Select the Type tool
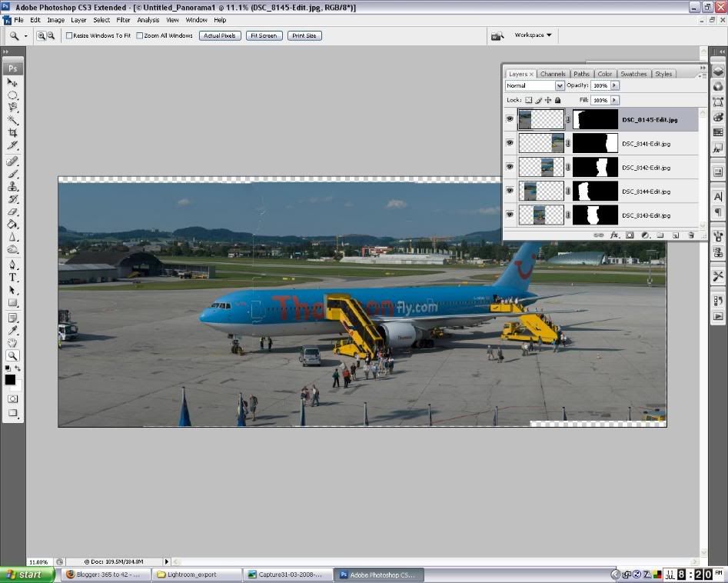 point(12,278)
